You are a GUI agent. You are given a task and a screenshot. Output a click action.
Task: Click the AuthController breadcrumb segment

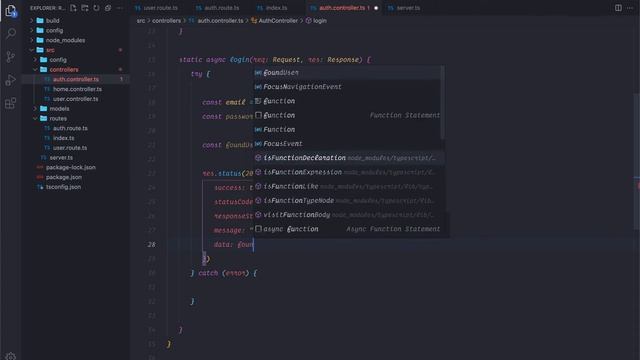tap(278, 20)
